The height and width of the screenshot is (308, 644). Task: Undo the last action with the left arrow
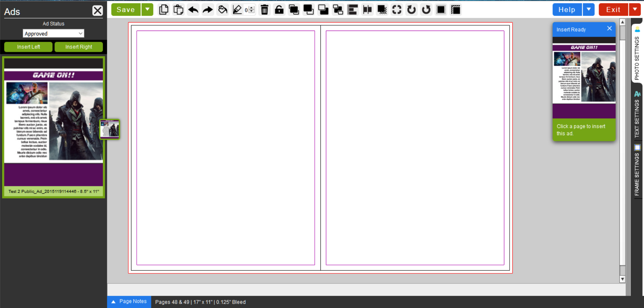pos(193,10)
